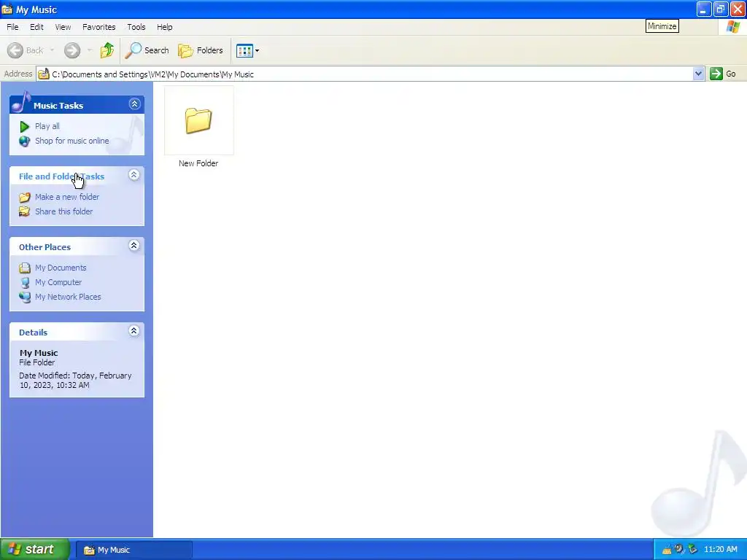
Task: Click the Go button
Action: pos(723,74)
